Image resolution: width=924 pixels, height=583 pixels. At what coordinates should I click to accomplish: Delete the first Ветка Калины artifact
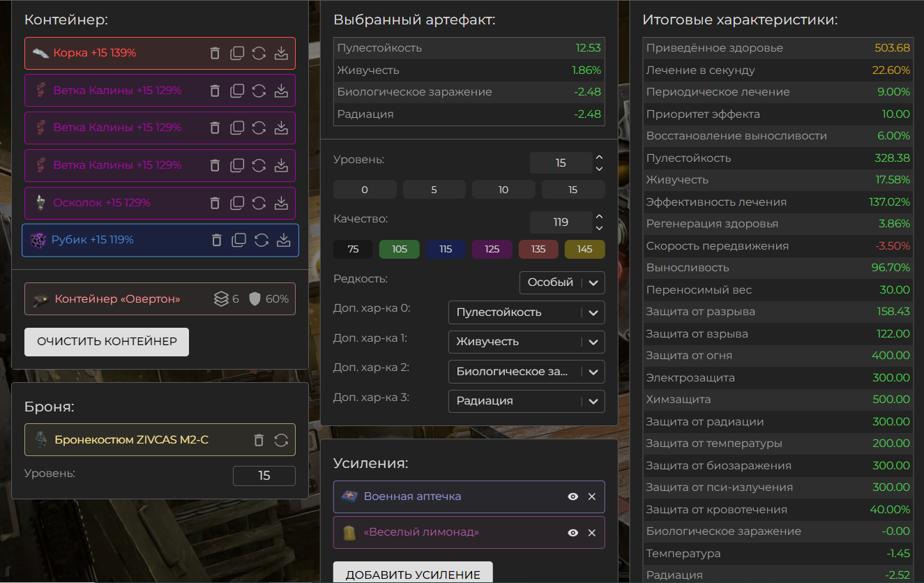[215, 91]
